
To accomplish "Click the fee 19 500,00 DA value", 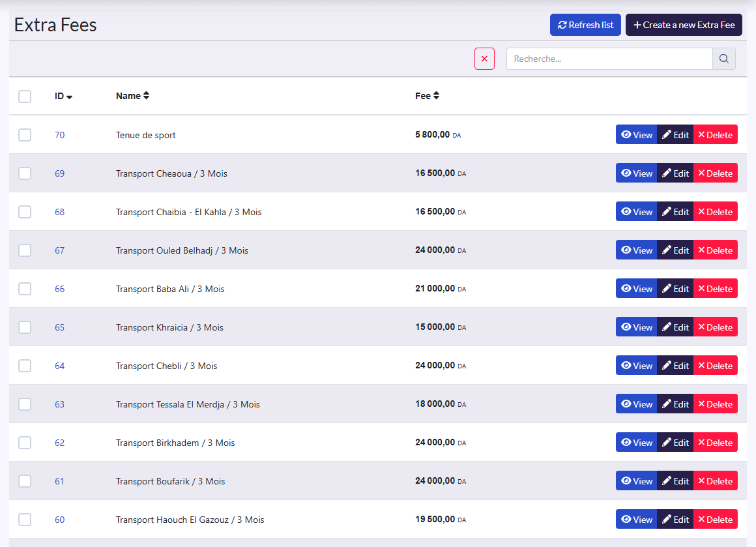I will pos(441,519).
